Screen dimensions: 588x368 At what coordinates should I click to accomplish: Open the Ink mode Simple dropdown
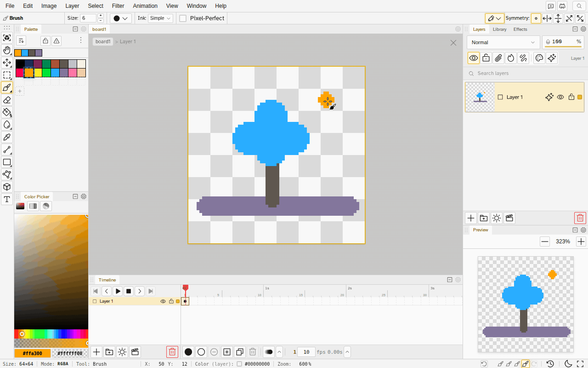click(x=160, y=18)
